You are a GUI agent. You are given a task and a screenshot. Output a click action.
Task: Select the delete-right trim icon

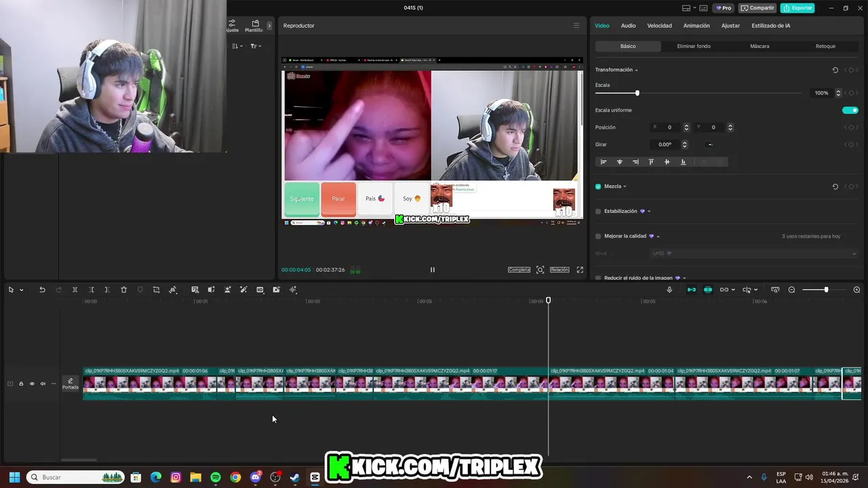tap(107, 289)
